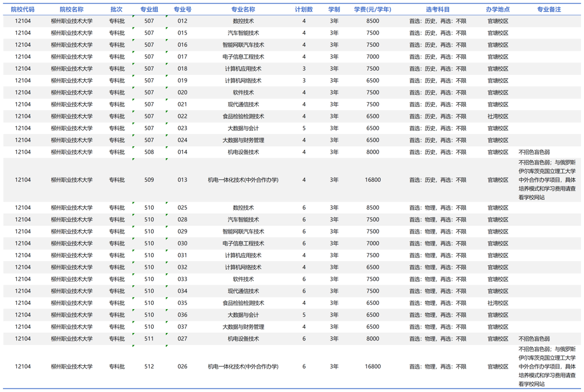Viewport: 584px width, 392px height.
Task: Select the 学制 column header
Action: click(x=334, y=9)
